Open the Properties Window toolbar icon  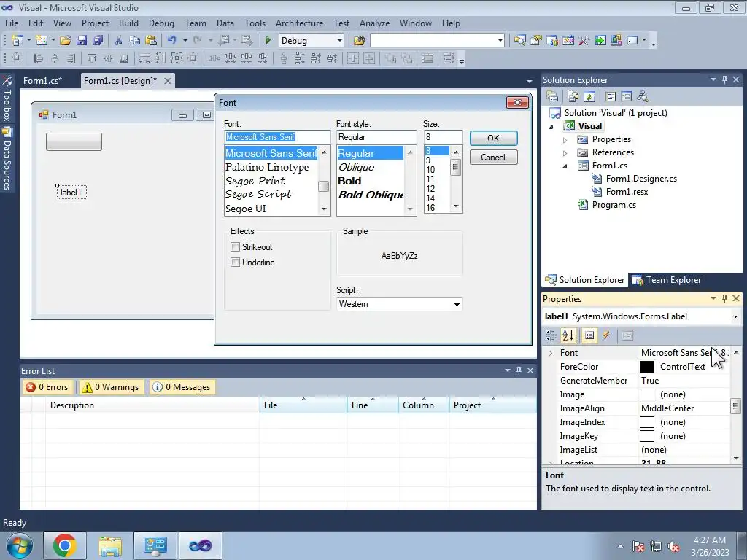[x=536, y=41]
